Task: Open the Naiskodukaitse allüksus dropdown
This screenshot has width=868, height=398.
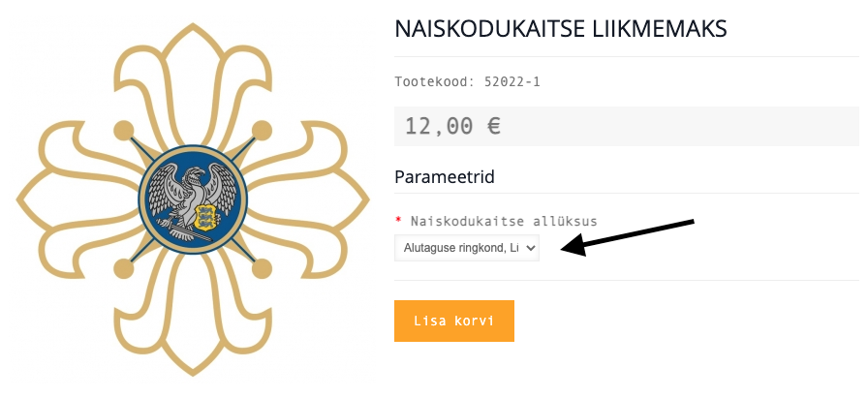Action: tap(466, 248)
